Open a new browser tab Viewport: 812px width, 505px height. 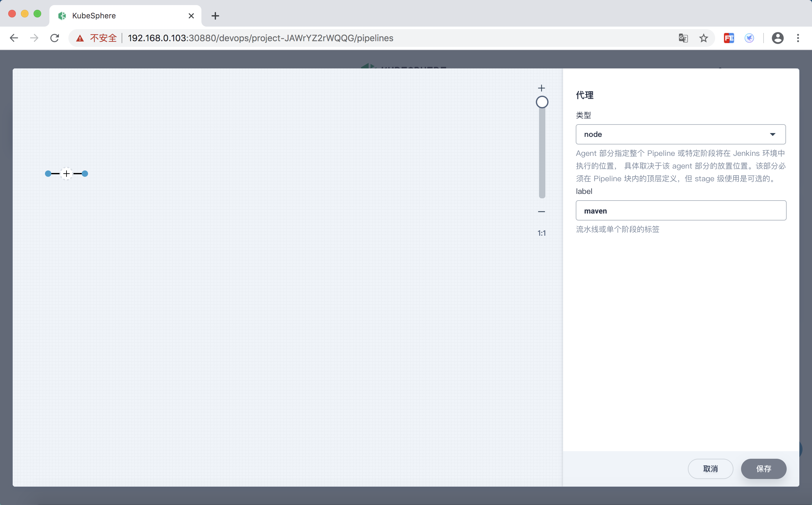point(215,16)
